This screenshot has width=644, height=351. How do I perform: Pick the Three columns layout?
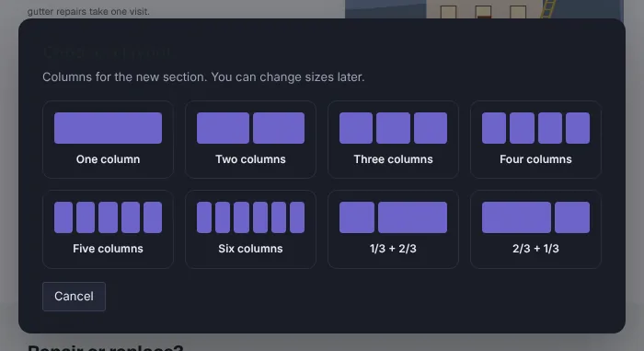[393, 139]
